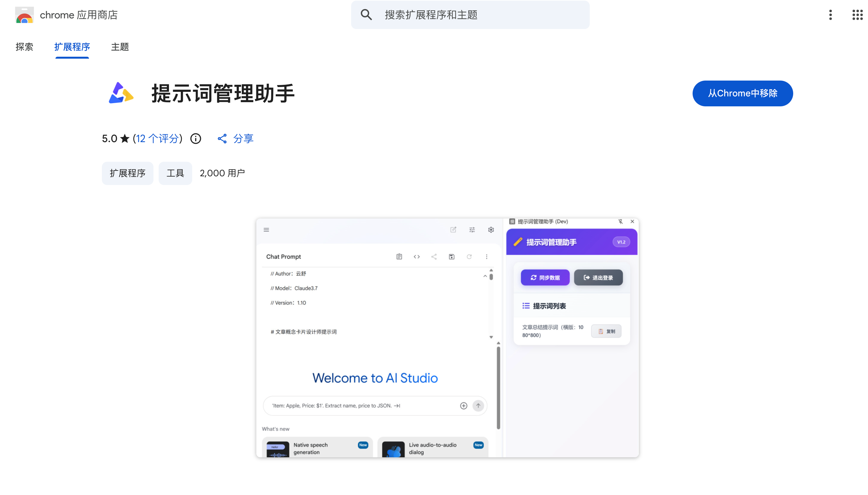Switch to the 探索 tab
The height and width of the screenshot is (495, 868).
tap(25, 47)
